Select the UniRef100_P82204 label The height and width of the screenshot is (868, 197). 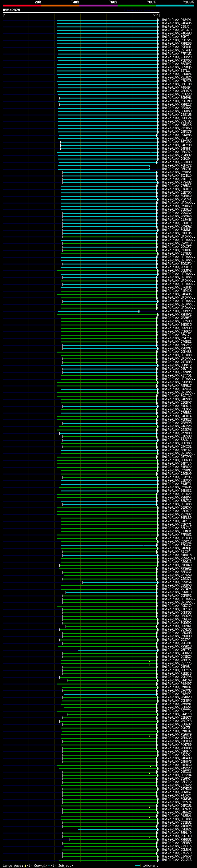click(x=177, y=775)
